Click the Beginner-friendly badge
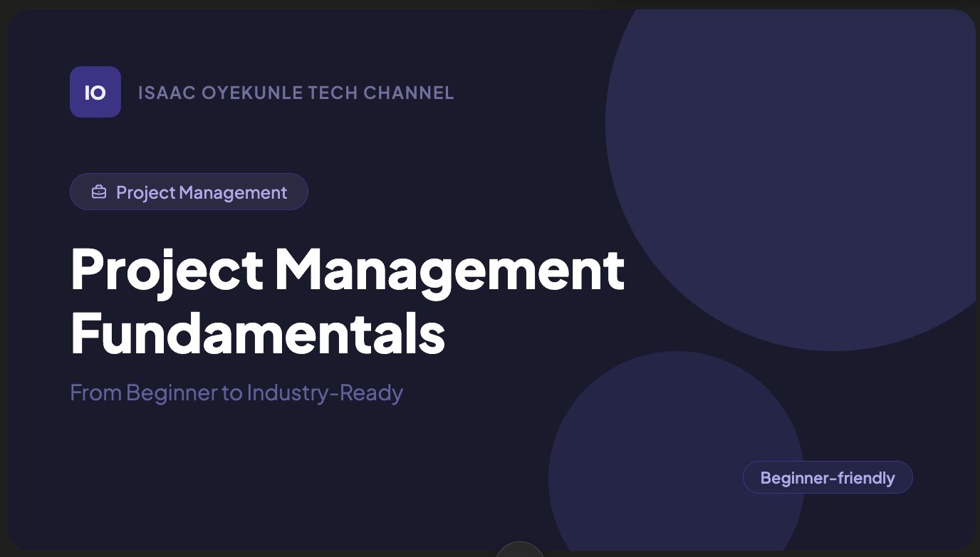The image size is (980, 557). [x=828, y=477]
